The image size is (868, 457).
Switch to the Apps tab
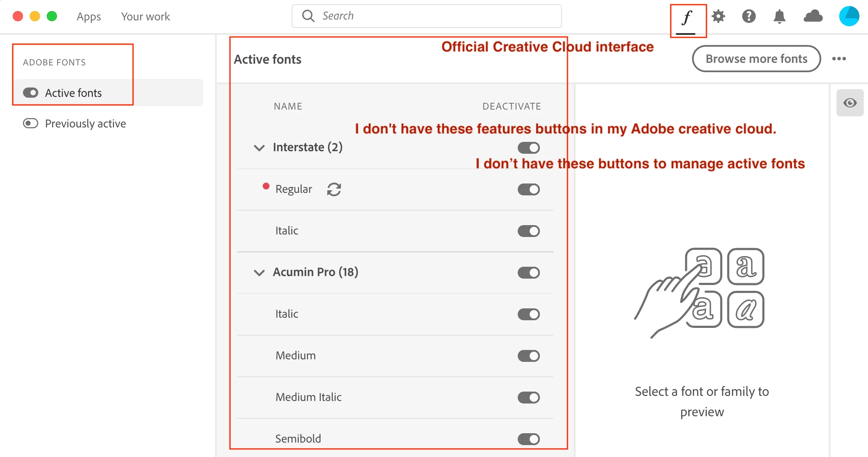[89, 17]
